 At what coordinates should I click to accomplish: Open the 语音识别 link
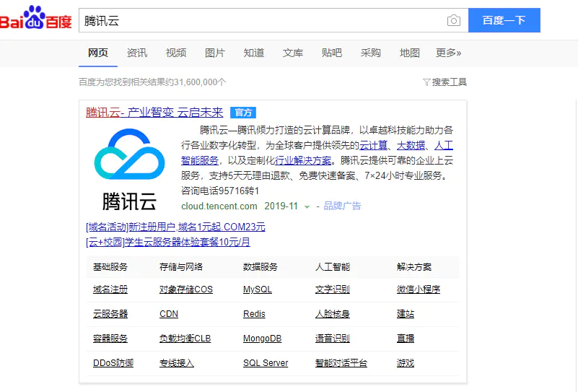[x=333, y=338]
